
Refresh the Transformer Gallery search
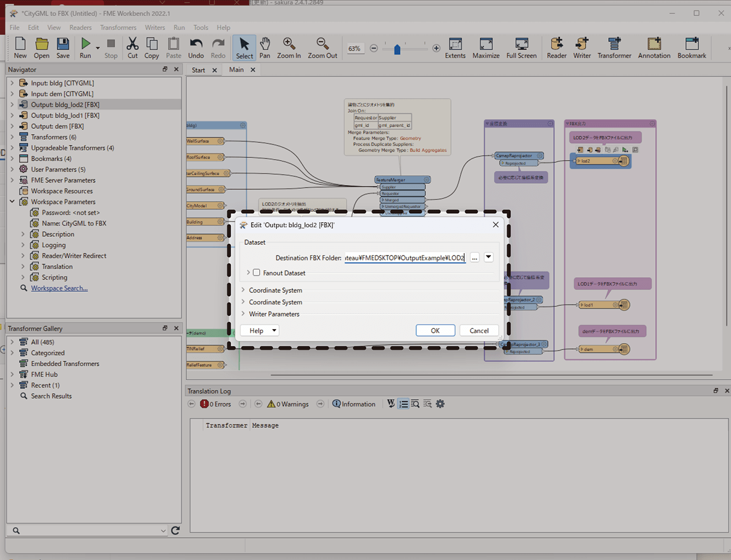(175, 530)
